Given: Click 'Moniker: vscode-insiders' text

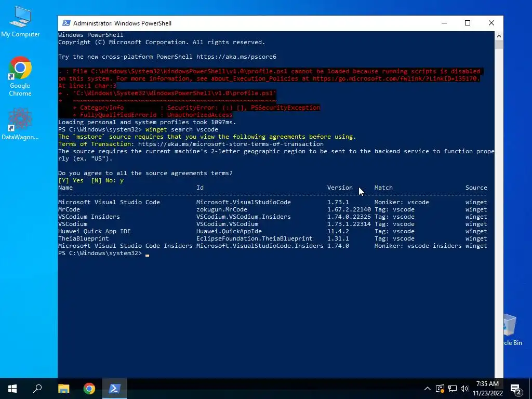Looking at the screenshot, I should 418,246.
